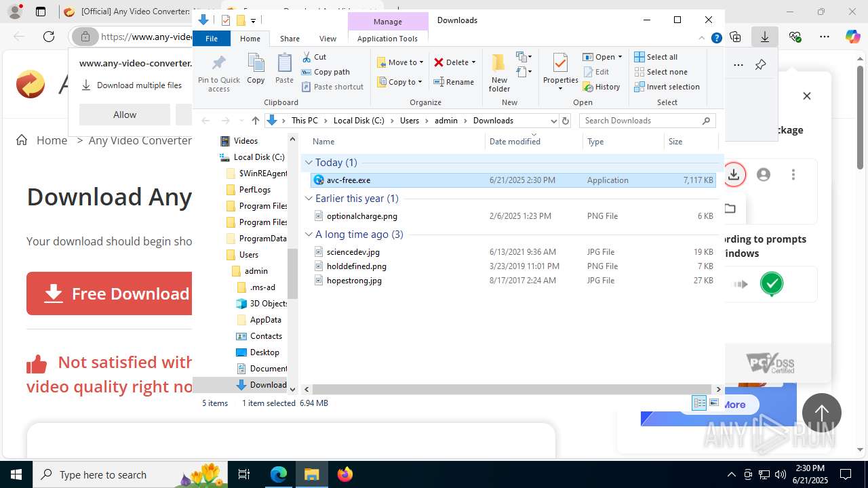Screen dimensions: 868x488
Task: Reload the Edge browser page
Action: (49, 37)
